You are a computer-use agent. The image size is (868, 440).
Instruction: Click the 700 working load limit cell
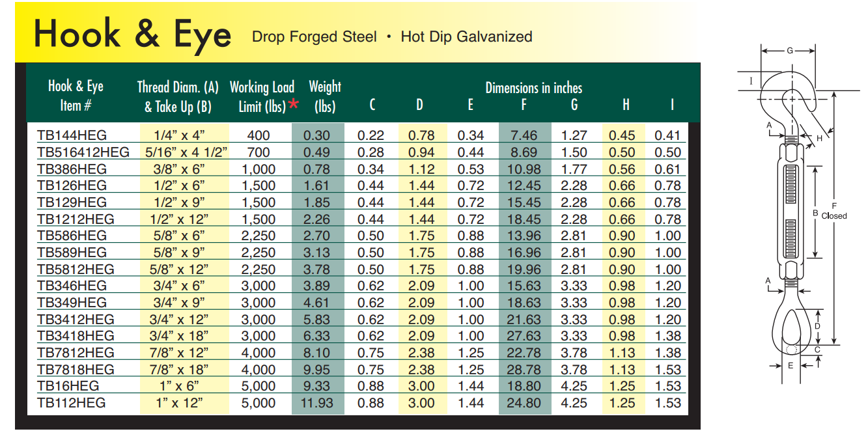(259, 152)
